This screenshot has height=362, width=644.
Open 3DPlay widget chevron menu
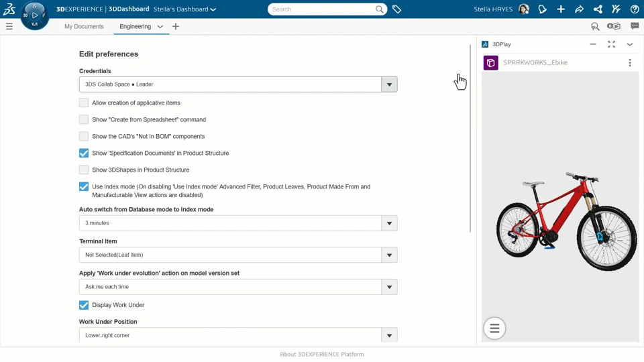point(630,44)
